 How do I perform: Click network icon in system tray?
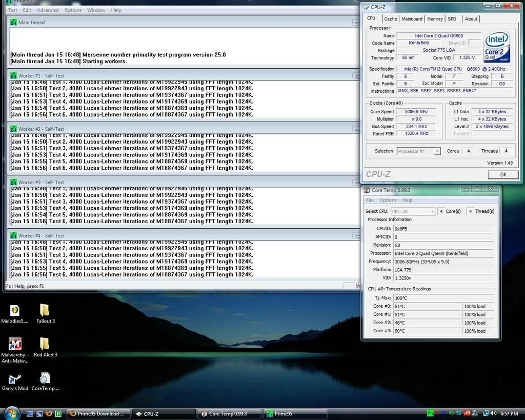pos(486,414)
